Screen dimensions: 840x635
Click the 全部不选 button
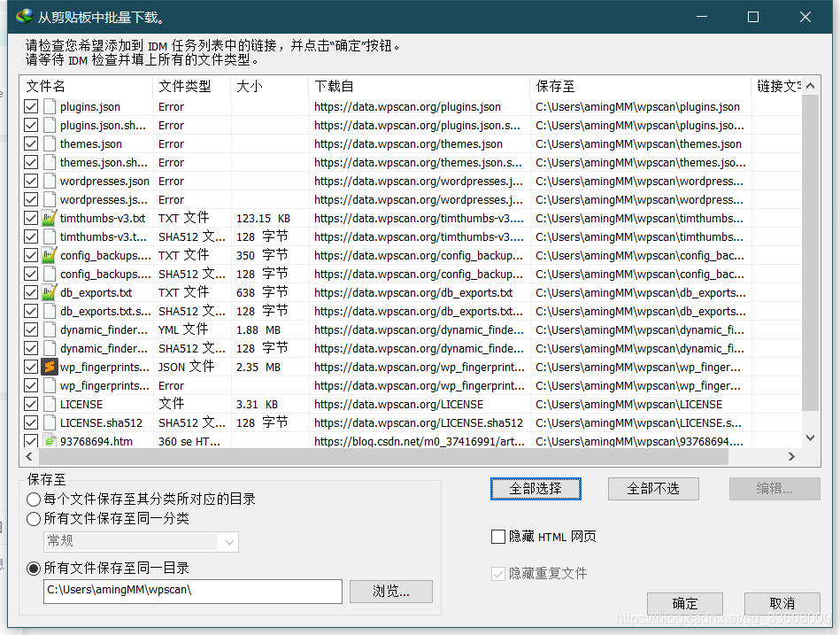[653, 489]
